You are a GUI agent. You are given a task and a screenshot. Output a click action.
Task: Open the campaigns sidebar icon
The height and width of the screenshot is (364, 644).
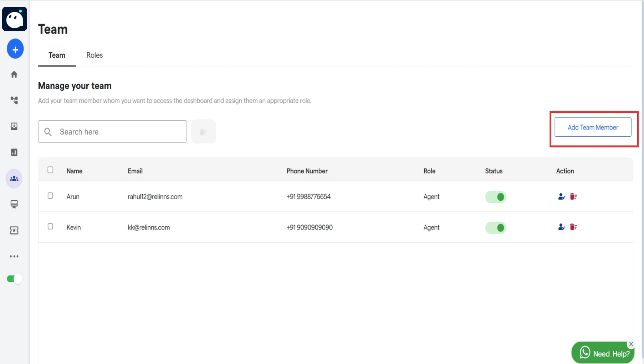pos(14,204)
